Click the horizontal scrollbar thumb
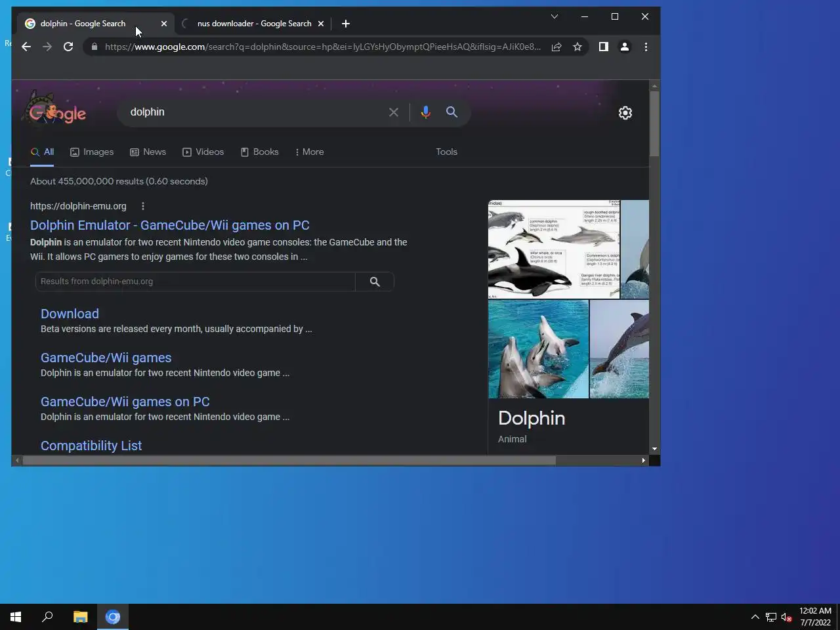 coord(289,461)
